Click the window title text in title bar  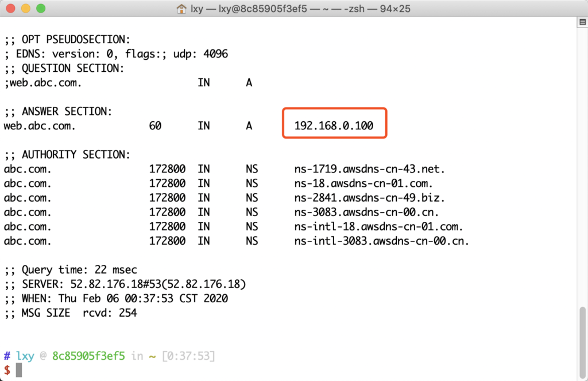300,9
